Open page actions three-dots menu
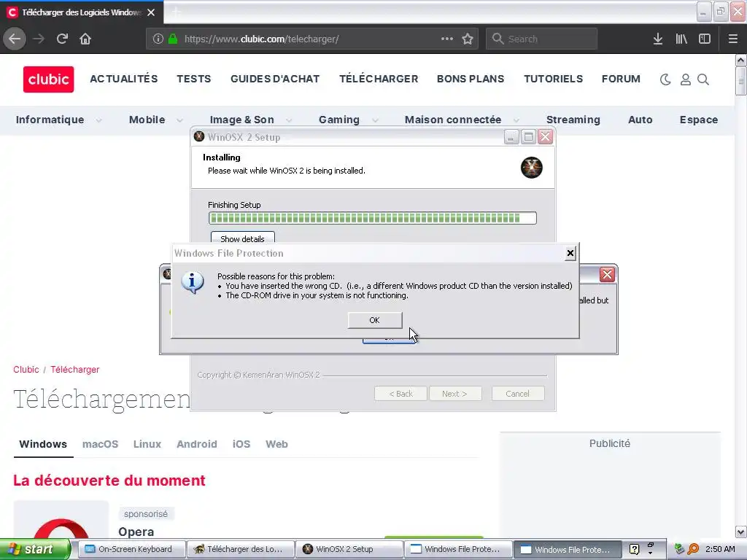The image size is (747, 560). [x=447, y=39]
